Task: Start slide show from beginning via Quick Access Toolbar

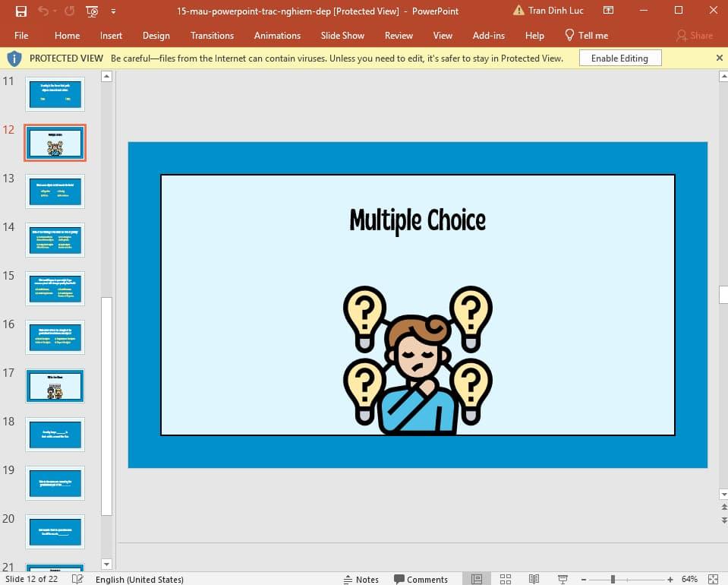Action: pos(91,11)
